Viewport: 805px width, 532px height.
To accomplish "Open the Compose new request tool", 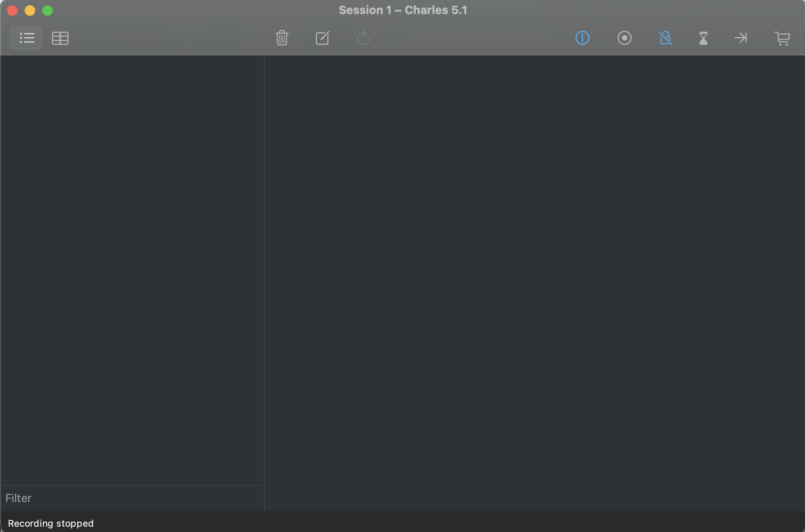I will (322, 38).
